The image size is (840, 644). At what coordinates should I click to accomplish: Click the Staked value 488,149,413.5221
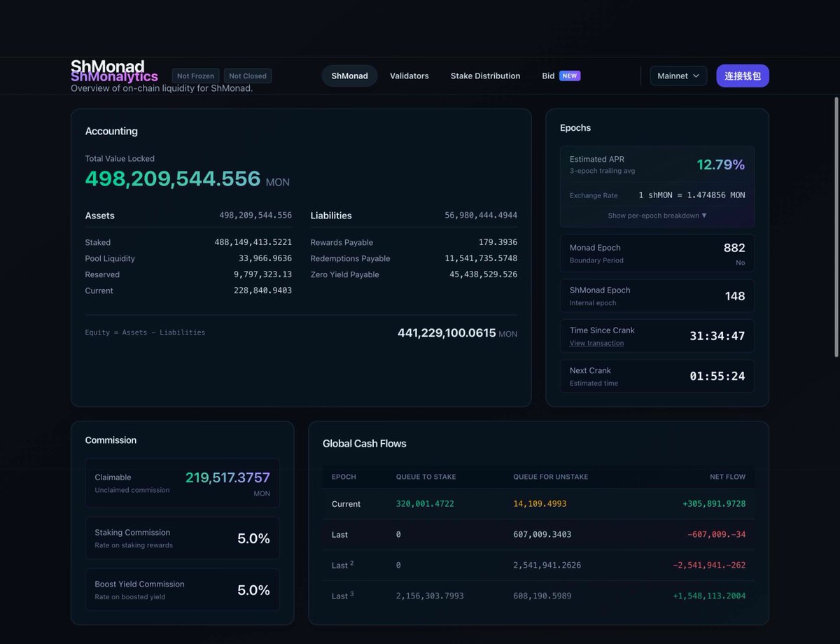(253, 242)
